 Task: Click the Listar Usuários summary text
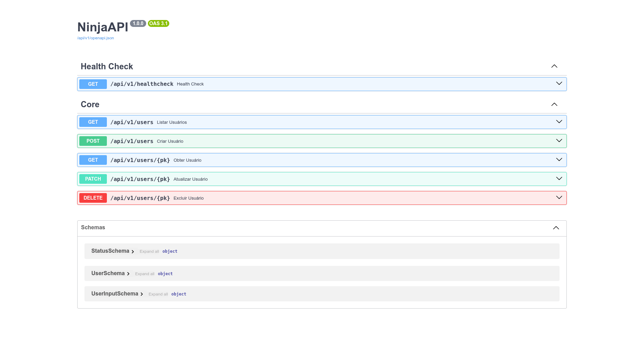[x=172, y=122]
